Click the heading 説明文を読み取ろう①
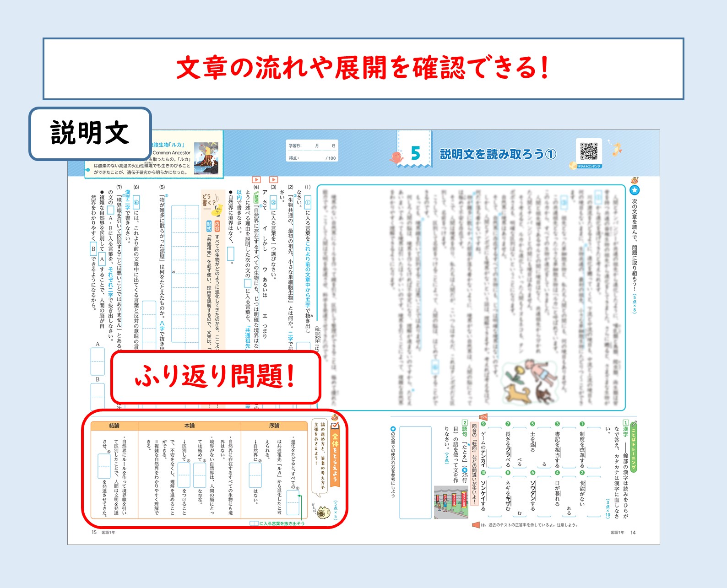This screenshot has height=588, width=727. click(x=498, y=155)
